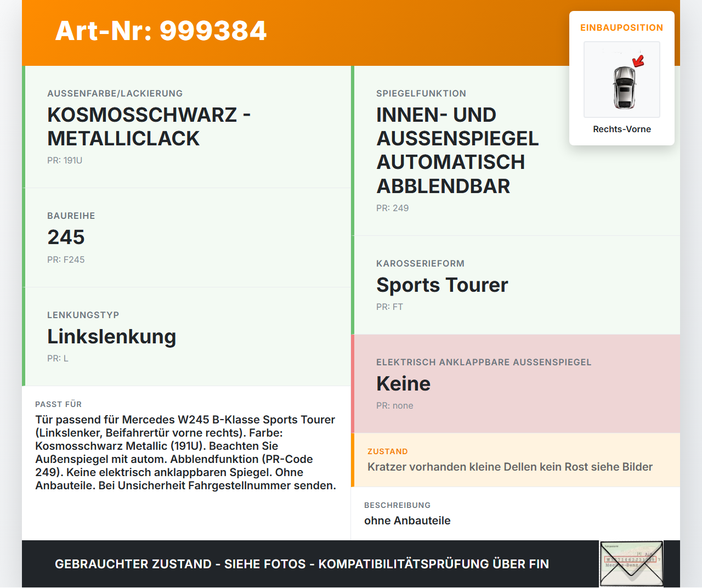
Task: Click the PR: FT code
Action: point(389,307)
